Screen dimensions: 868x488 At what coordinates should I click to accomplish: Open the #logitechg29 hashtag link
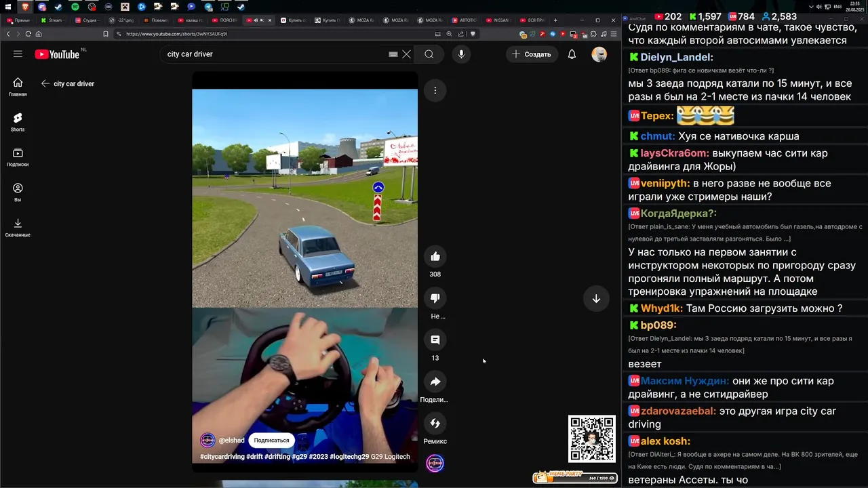(x=349, y=457)
